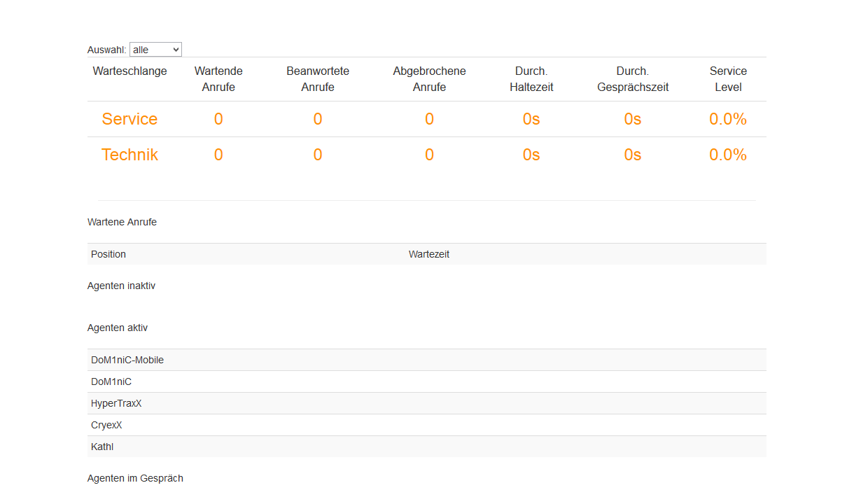The image size is (854, 504).
Task: Select the DoM1niC-Mobile agent row
Action: click(127, 360)
